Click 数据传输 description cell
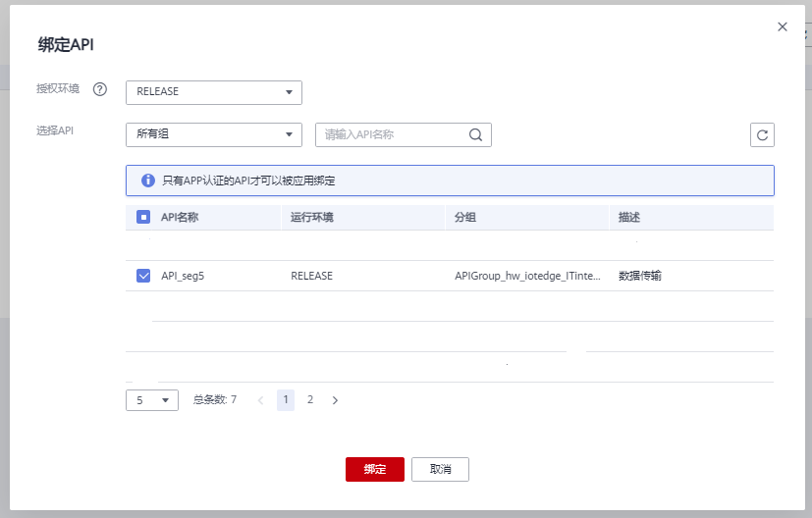This screenshot has width=812, height=518. (640, 276)
